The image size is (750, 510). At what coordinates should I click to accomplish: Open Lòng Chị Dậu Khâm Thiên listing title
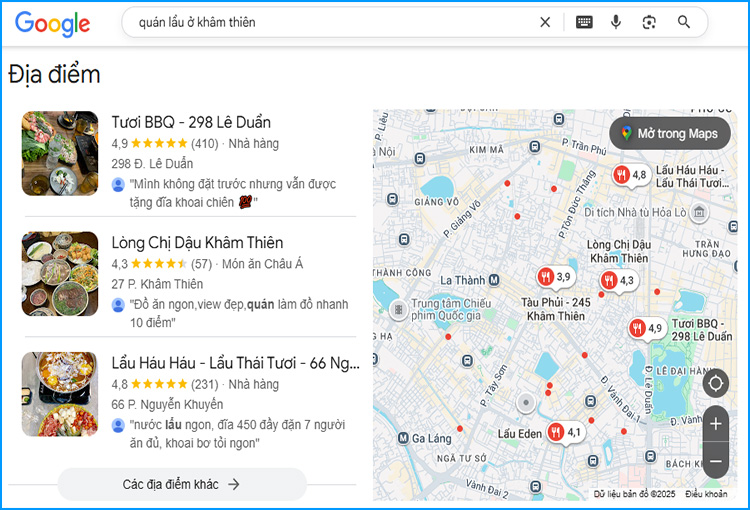point(197,243)
